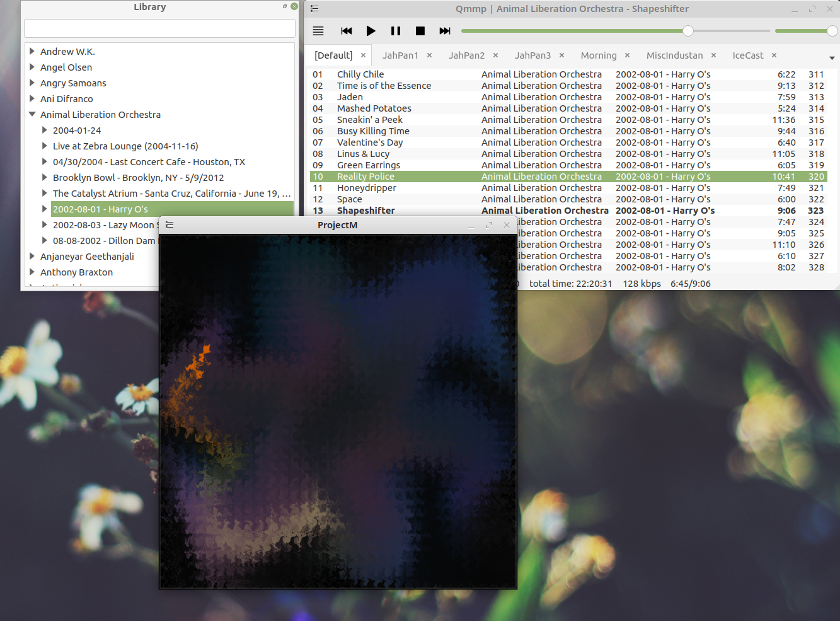Image resolution: width=840 pixels, height=621 pixels.
Task: Click the Library search field
Action: 159,28
